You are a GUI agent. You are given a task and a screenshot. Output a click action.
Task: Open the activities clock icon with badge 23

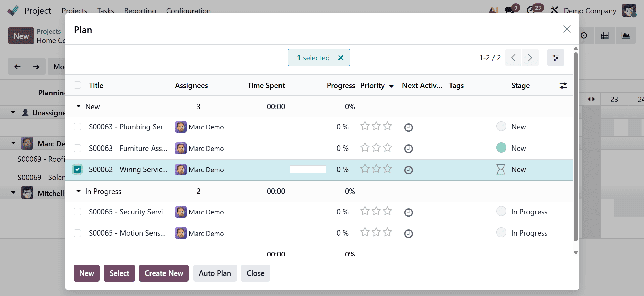531,10
